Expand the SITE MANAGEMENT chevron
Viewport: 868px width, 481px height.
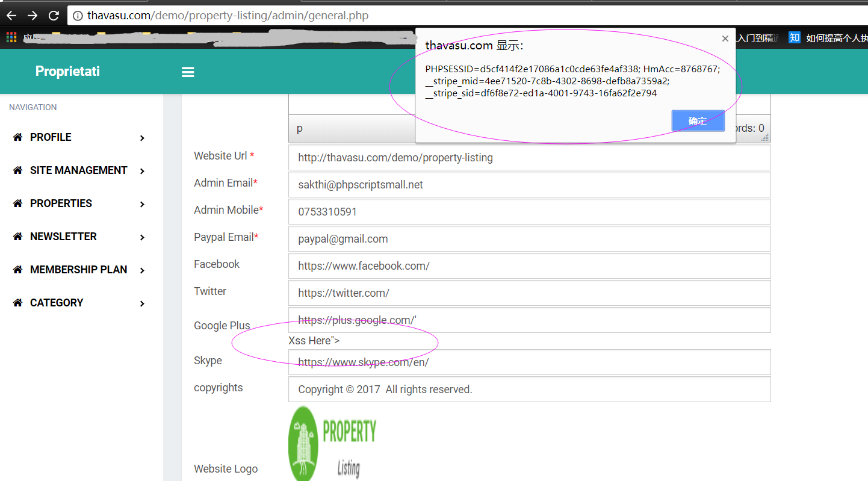point(142,171)
